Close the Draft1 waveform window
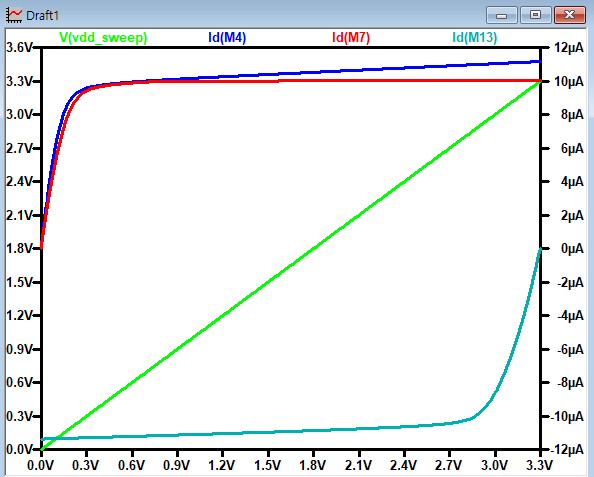Screen dimensions: 594x477 pos(569,15)
